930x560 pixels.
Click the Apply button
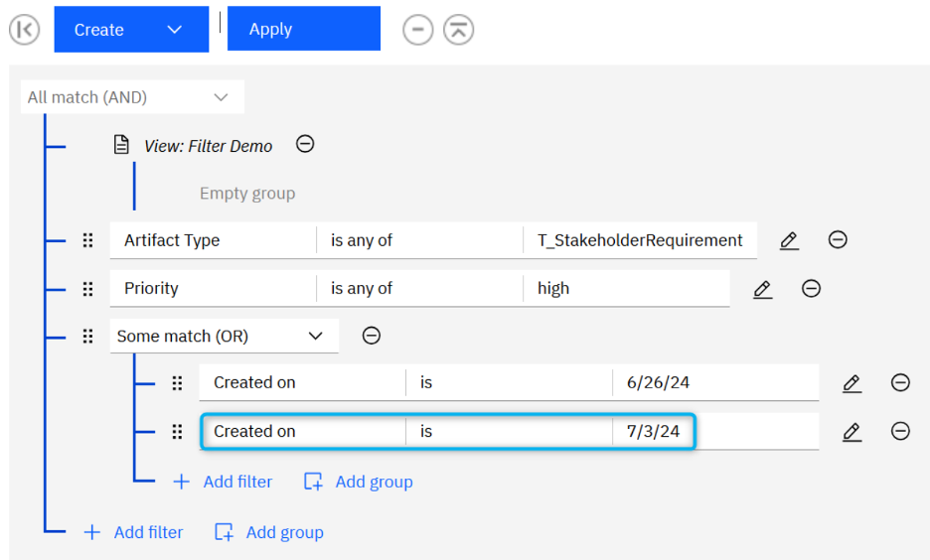(x=304, y=29)
